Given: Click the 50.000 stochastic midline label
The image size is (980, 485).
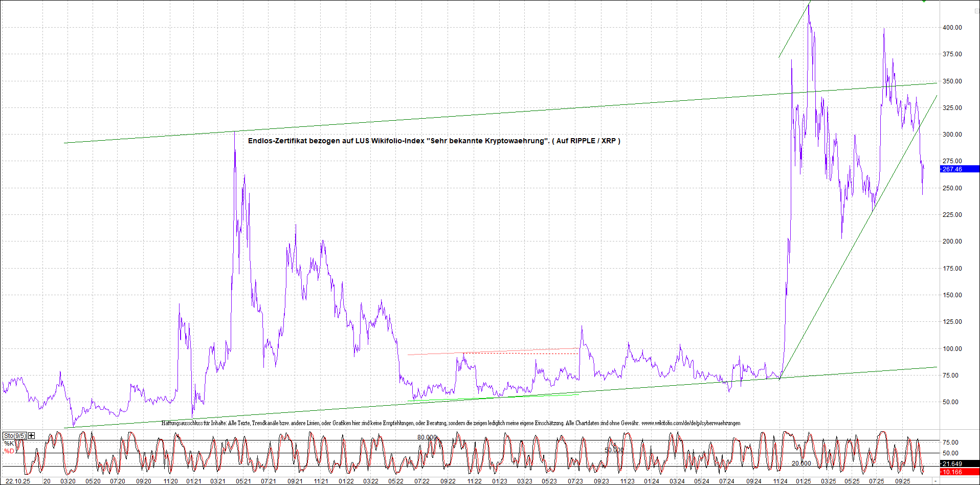Looking at the screenshot, I should pyautogui.click(x=614, y=450).
